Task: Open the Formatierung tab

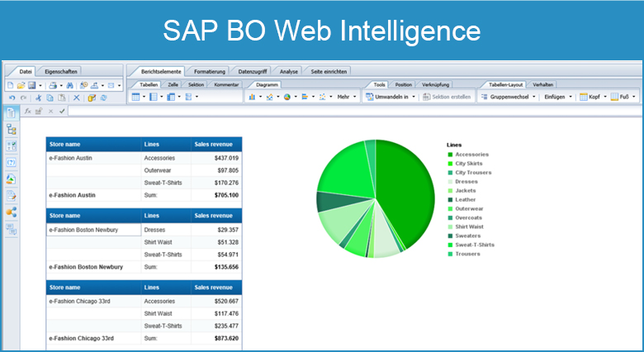Action: coord(210,72)
